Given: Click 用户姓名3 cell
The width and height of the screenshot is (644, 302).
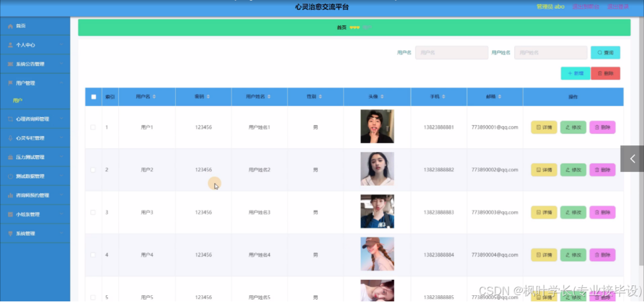Looking at the screenshot, I should 259,212.
